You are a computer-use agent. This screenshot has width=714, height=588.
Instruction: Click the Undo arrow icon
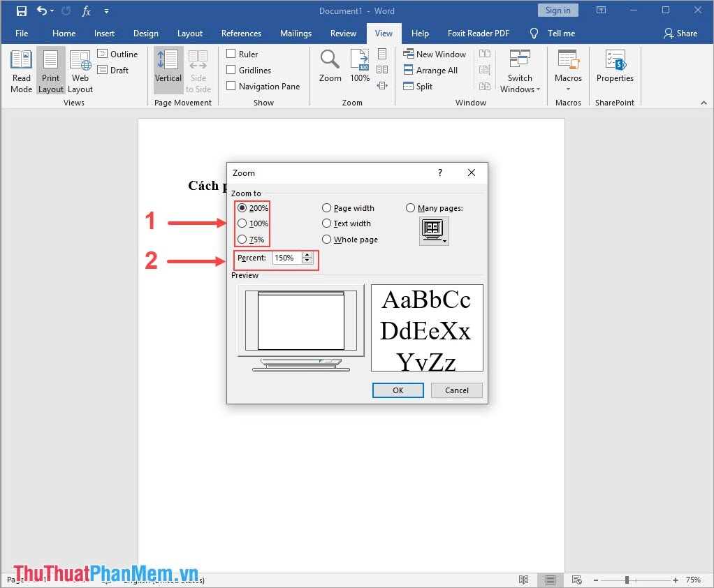tap(41, 10)
